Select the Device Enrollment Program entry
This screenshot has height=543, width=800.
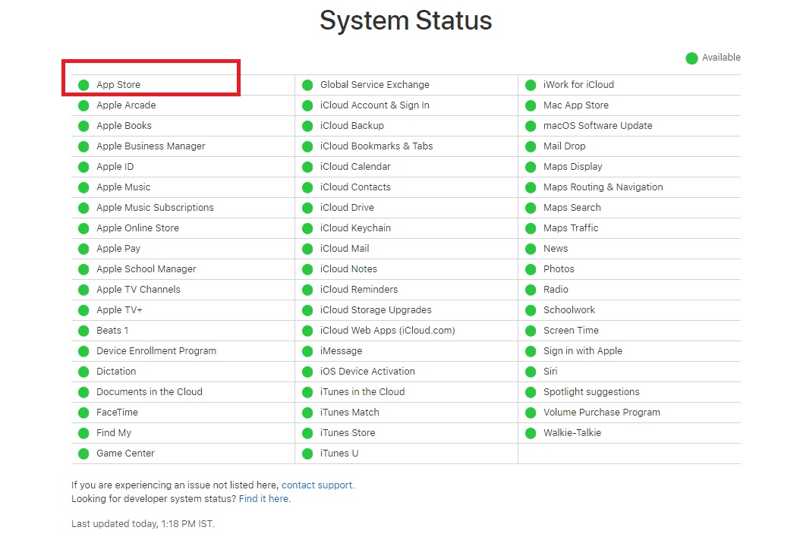(157, 351)
